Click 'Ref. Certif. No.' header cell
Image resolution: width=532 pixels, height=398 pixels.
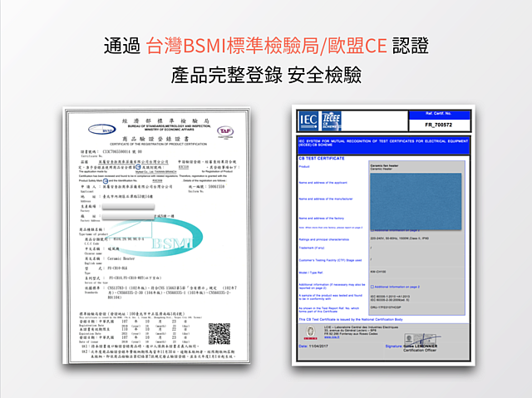439,115
